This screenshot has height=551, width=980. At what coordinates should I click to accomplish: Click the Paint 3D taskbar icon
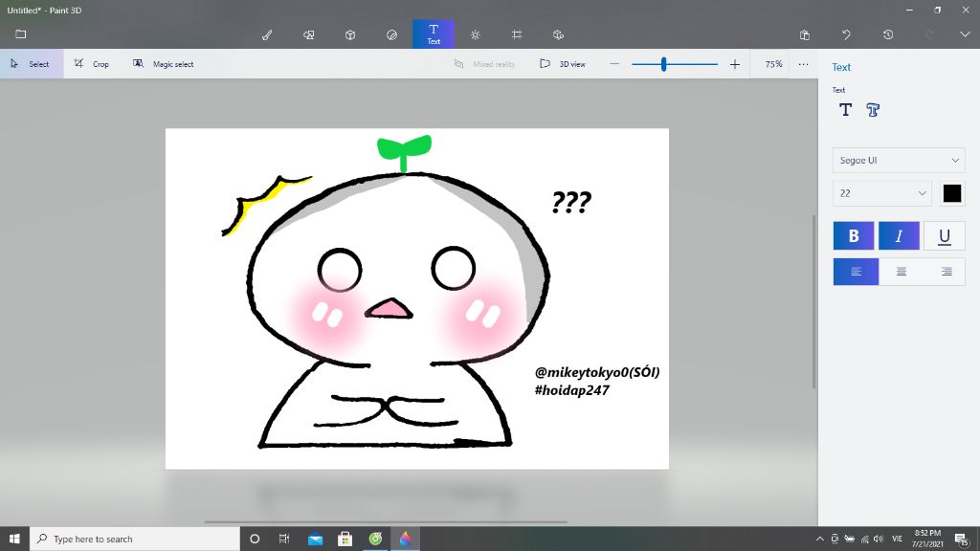pos(405,539)
